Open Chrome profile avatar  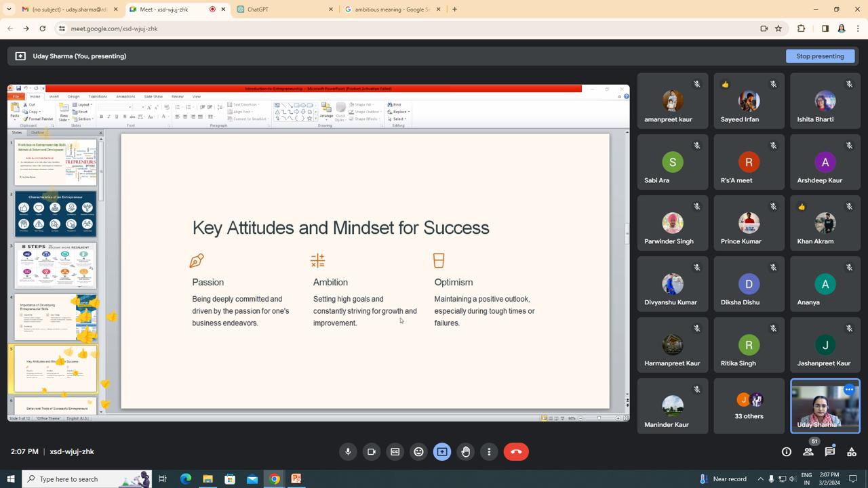842,28
